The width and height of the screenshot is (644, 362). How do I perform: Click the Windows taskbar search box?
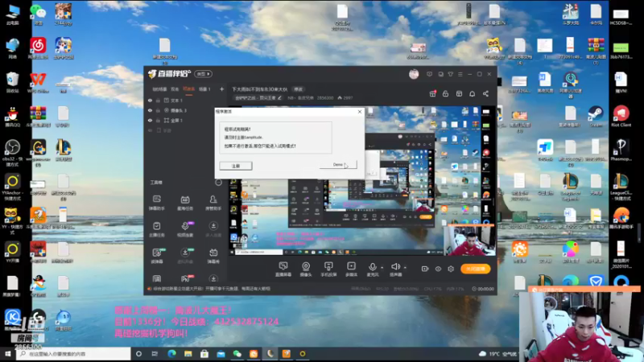(x=74, y=354)
